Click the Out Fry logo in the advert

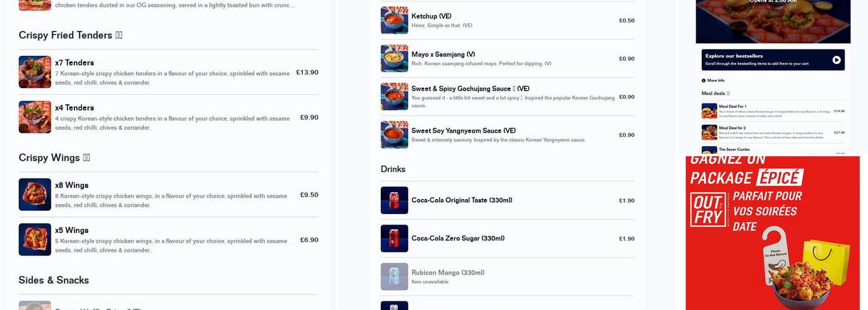click(x=708, y=210)
